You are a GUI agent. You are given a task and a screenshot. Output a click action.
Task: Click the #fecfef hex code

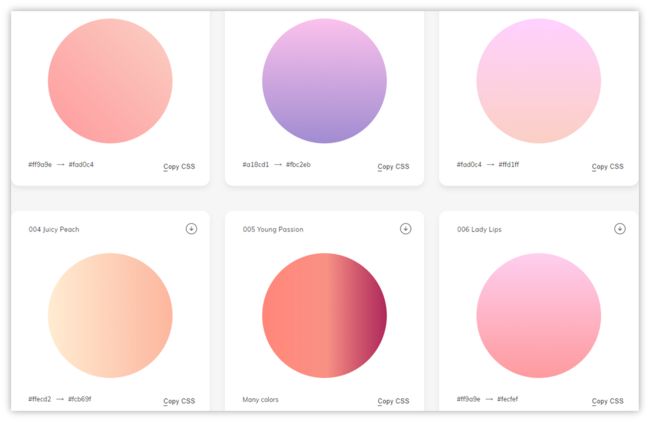(x=508, y=399)
